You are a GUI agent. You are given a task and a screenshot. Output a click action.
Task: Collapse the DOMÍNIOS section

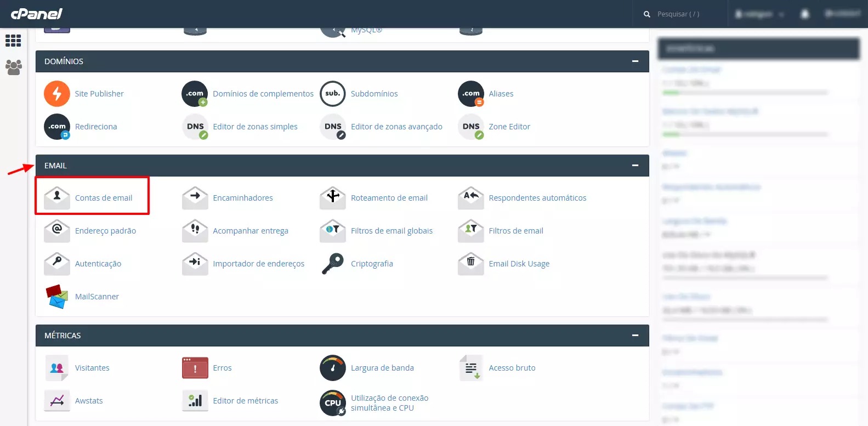[x=635, y=61]
